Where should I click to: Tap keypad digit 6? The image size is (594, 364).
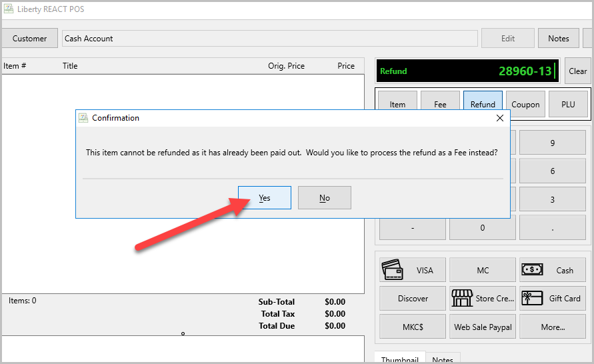[x=552, y=171]
